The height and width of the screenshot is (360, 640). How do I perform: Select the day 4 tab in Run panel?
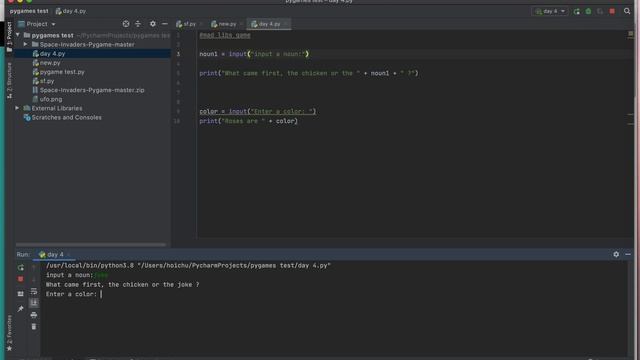click(51, 255)
